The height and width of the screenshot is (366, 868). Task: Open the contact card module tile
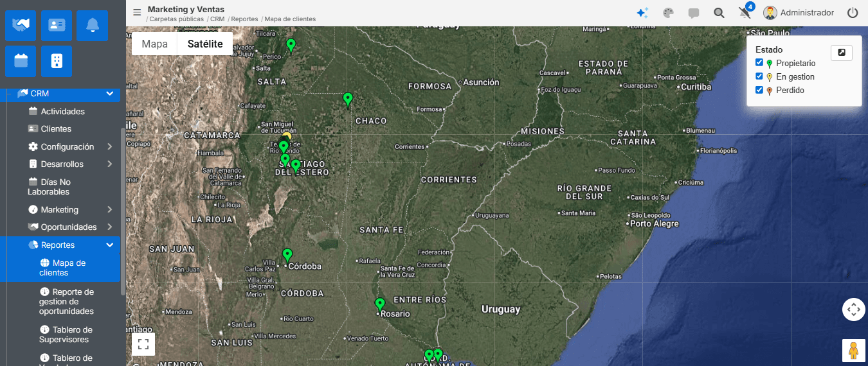pos(57,25)
